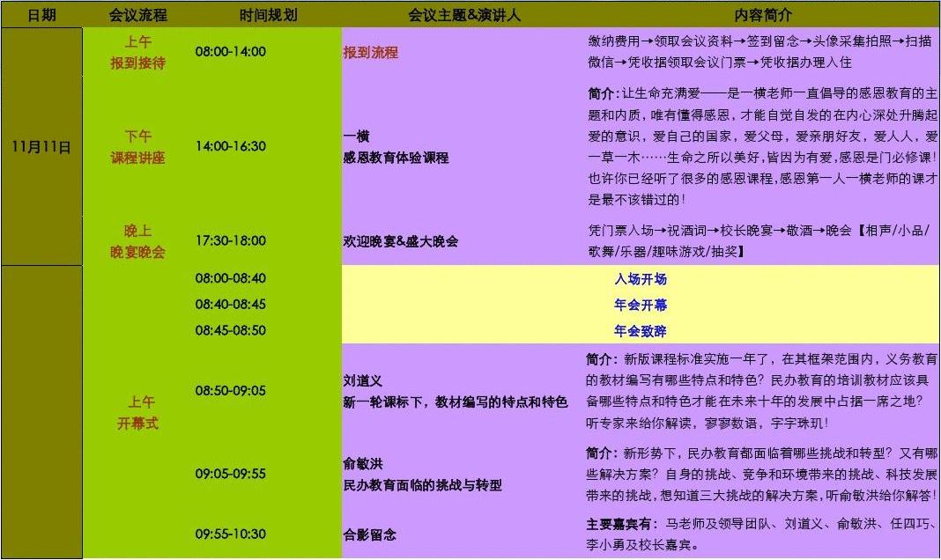Click the 14:00-16:30 time cell
Screen dimensions: 941x560
coord(231,146)
